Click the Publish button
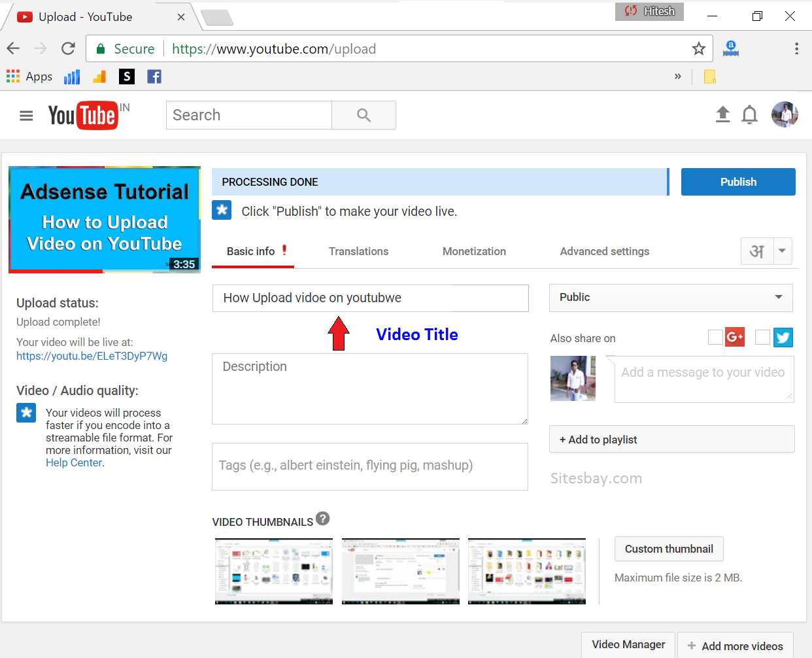Image resolution: width=812 pixels, height=658 pixels. [x=738, y=182]
